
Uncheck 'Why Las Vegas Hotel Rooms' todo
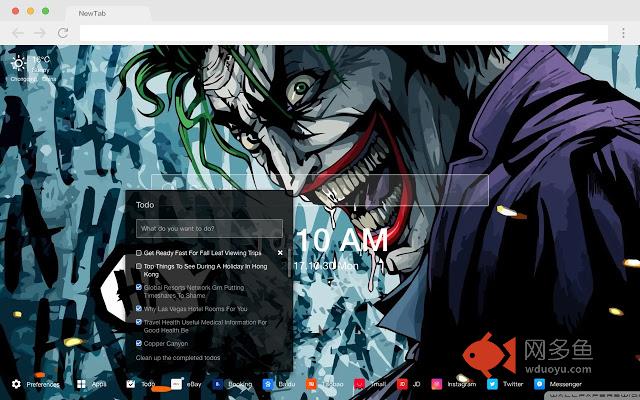click(x=139, y=309)
